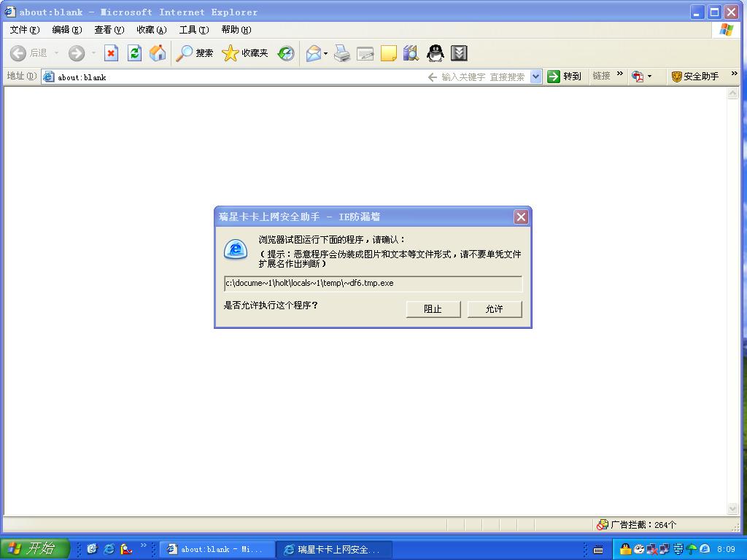Viewport: 747px width, 560px height.
Task: Open the Favorites (收藏夹) star button
Action: (245, 52)
